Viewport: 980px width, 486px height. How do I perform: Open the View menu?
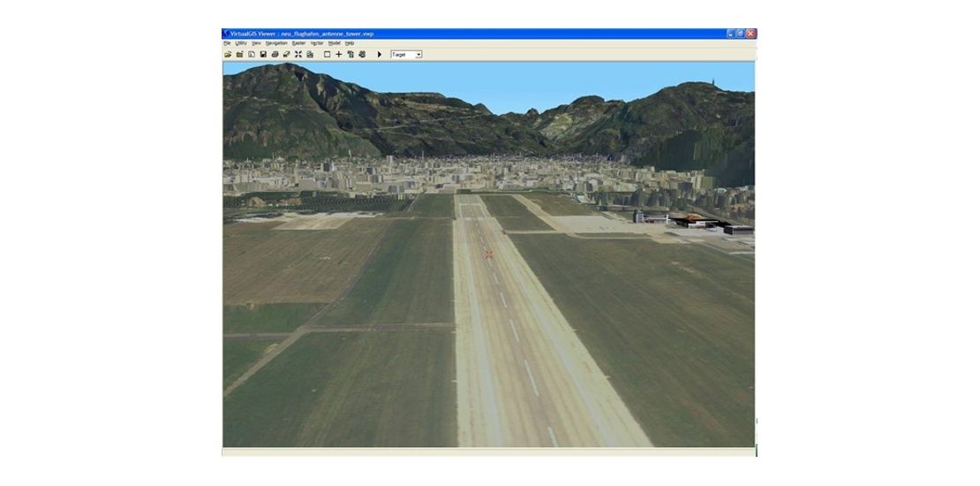256,43
